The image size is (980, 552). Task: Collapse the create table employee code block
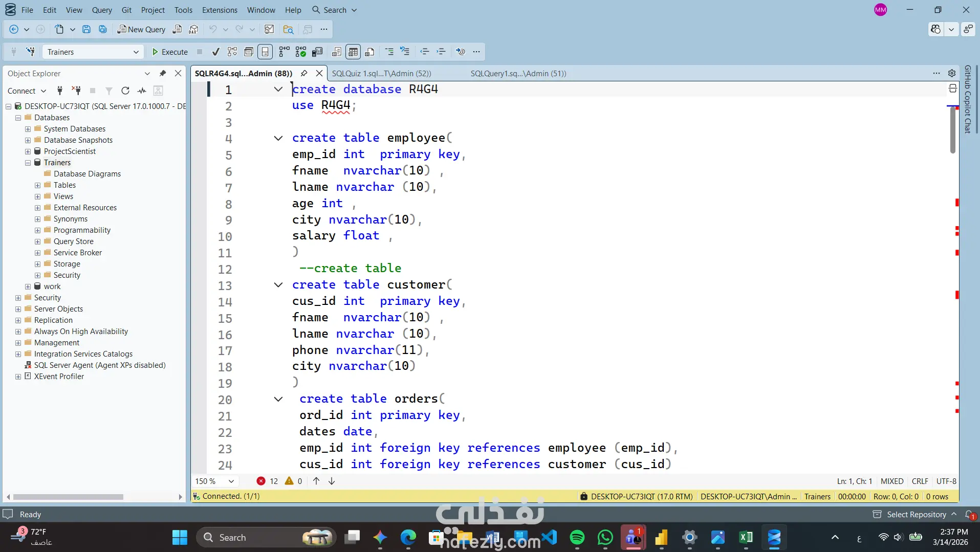[x=278, y=138]
